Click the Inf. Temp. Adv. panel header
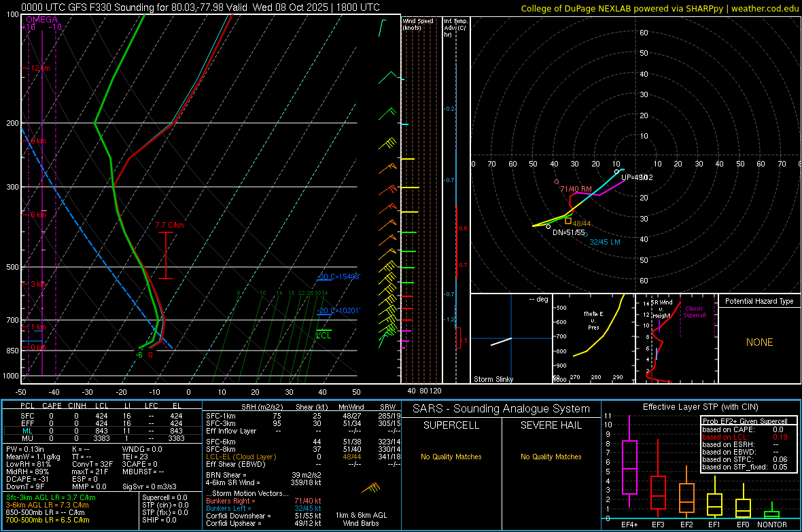Screen dimensions: 802x532 tap(455, 28)
